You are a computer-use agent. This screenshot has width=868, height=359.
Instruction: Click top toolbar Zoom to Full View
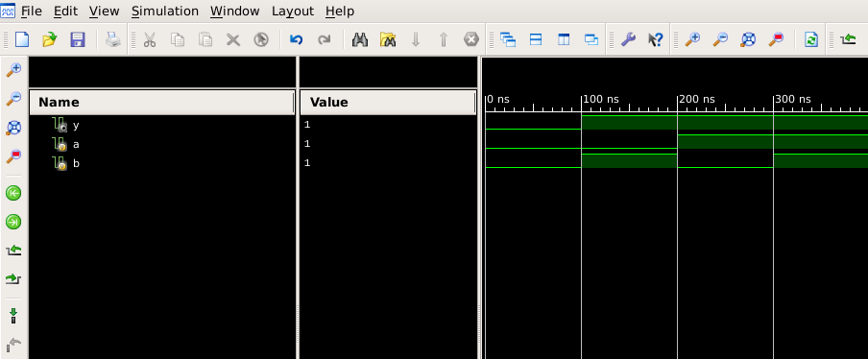click(x=748, y=39)
